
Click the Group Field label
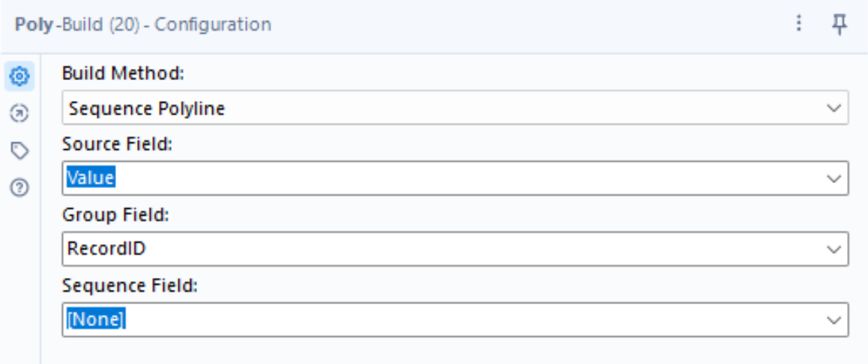click(x=115, y=214)
